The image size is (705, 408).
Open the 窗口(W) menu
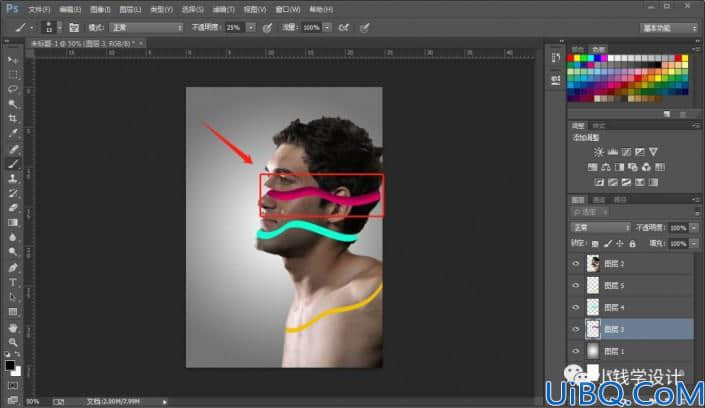tap(288, 9)
